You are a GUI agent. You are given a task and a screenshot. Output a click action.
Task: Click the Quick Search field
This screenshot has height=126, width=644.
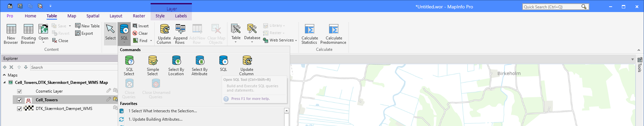(x=552, y=7)
